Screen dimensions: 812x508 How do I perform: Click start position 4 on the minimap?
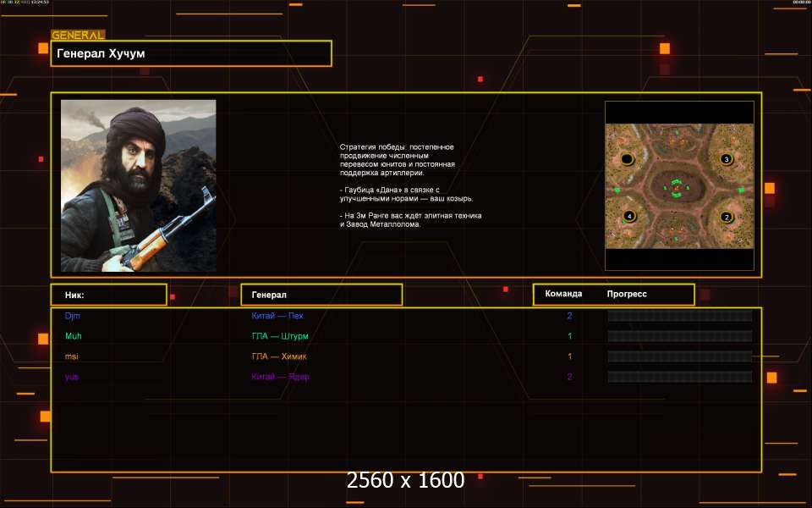click(628, 217)
